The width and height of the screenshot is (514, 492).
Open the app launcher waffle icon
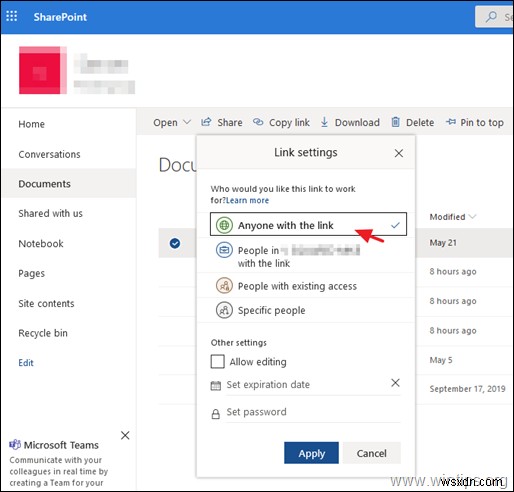pos(12,16)
